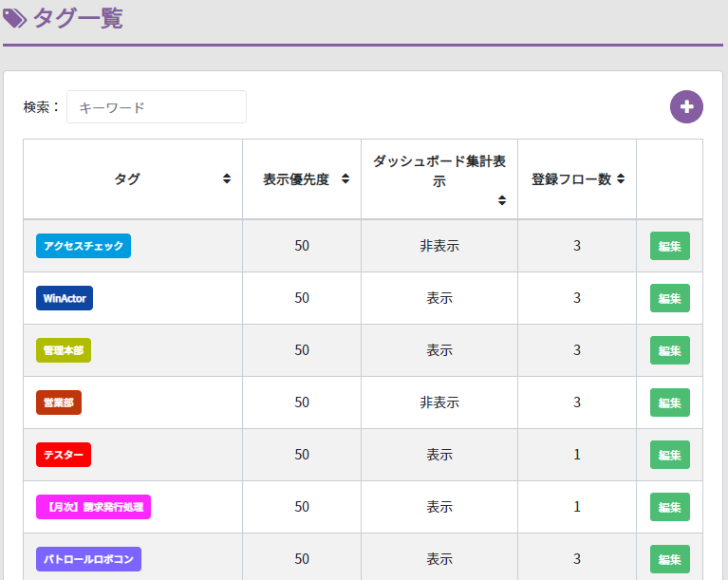
Task: Click priority 50 in アクセスチェック row
Action: tap(302, 246)
